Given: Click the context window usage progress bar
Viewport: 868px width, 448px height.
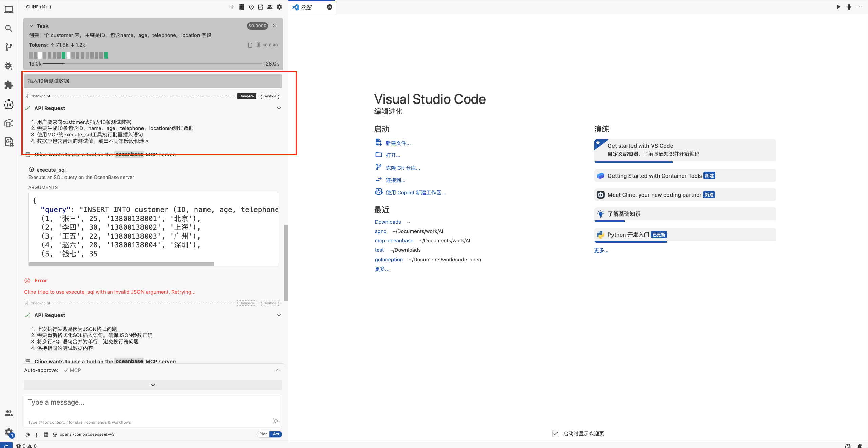Looking at the screenshot, I should pyautogui.click(x=152, y=63).
